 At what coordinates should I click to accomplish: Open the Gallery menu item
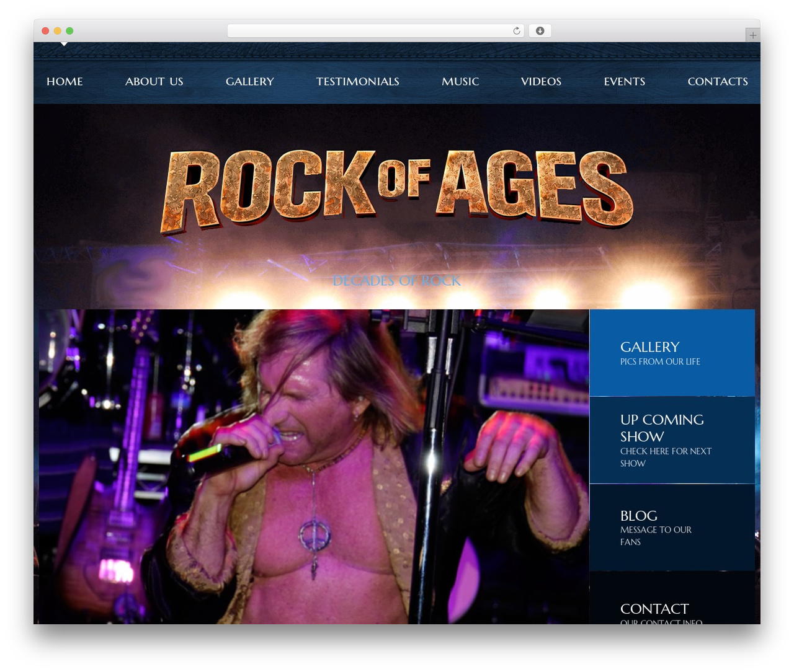click(x=249, y=81)
